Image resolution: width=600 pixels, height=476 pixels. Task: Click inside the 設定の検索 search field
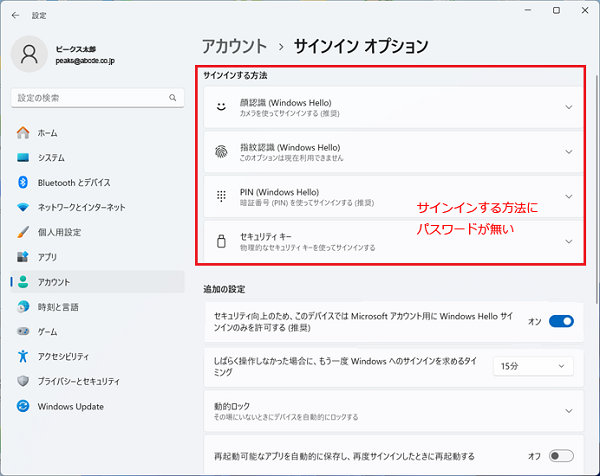tap(90, 97)
